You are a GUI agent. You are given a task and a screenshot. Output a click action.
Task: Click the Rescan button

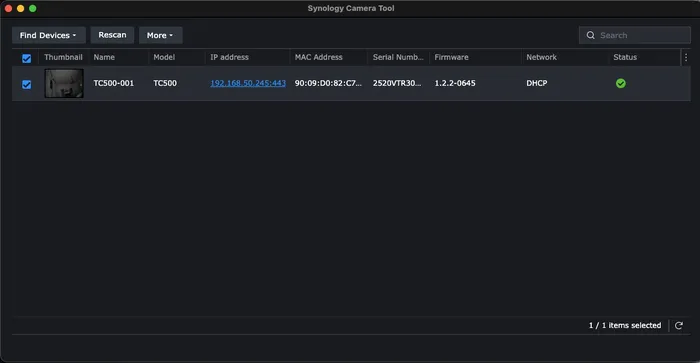pyautogui.click(x=112, y=35)
